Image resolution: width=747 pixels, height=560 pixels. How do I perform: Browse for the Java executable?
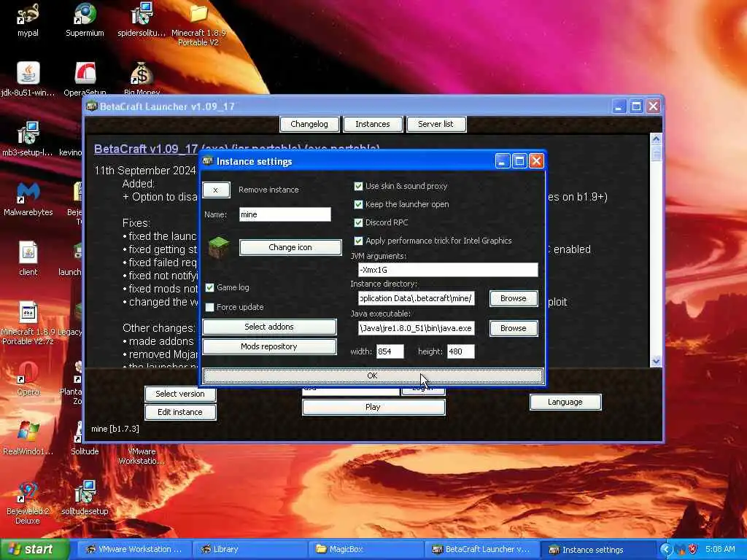(x=513, y=328)
